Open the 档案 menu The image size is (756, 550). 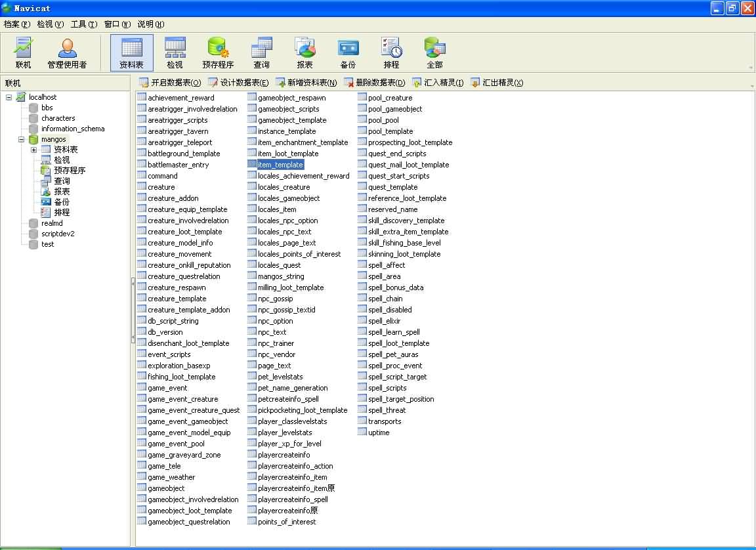pos(17,24)
